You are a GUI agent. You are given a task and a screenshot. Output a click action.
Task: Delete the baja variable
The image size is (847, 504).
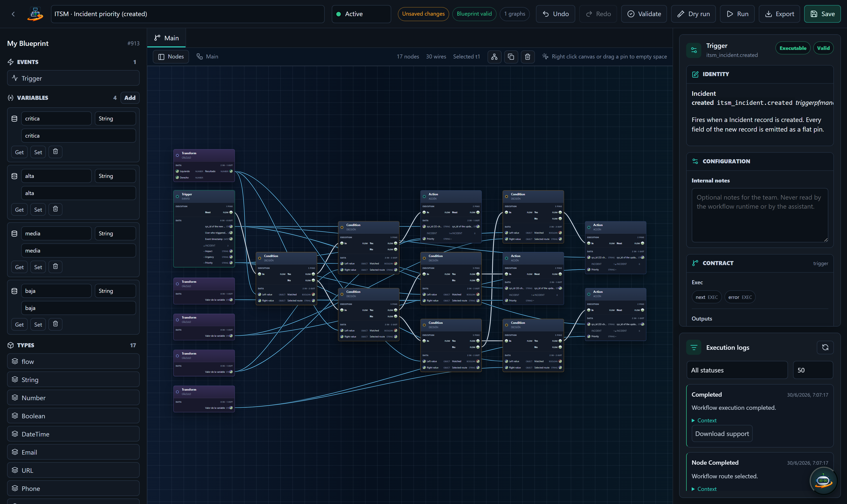click(x=55, y=324)
